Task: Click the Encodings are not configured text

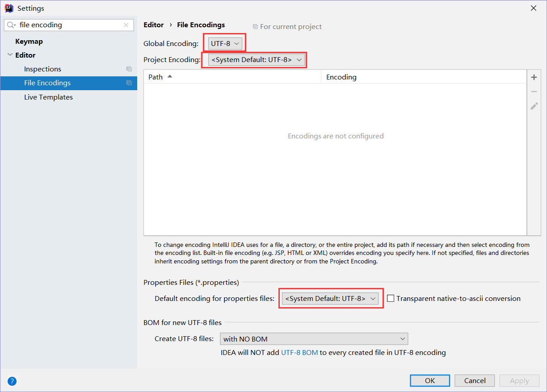Action: click(336, 136)
